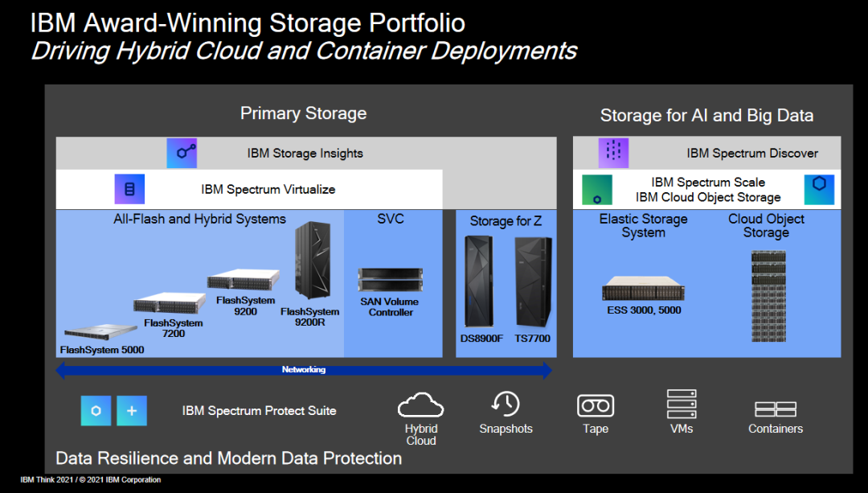Screen dimensions: 868x493
Task: Select the Cloud Object Storage rack image
Action: pos(769,296)
